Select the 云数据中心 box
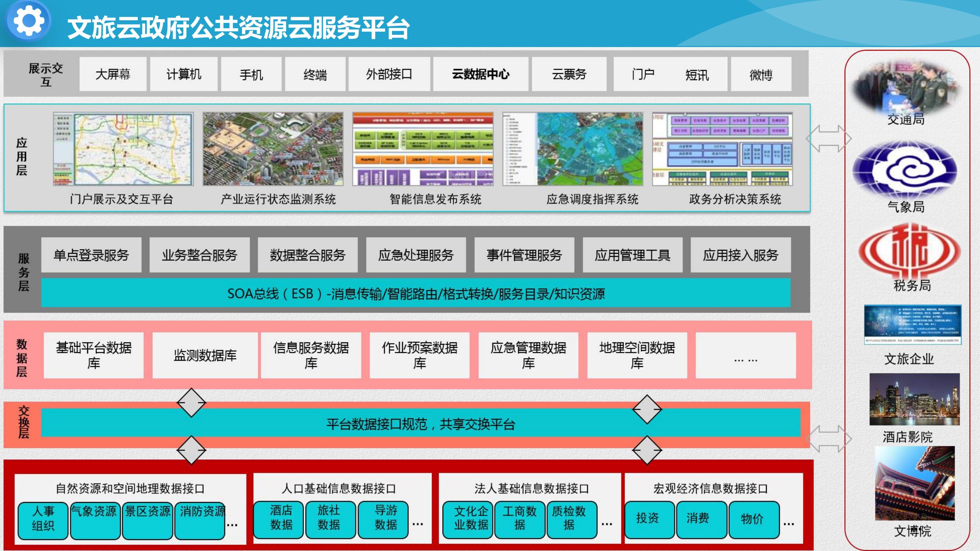 [x=481, y=74]
